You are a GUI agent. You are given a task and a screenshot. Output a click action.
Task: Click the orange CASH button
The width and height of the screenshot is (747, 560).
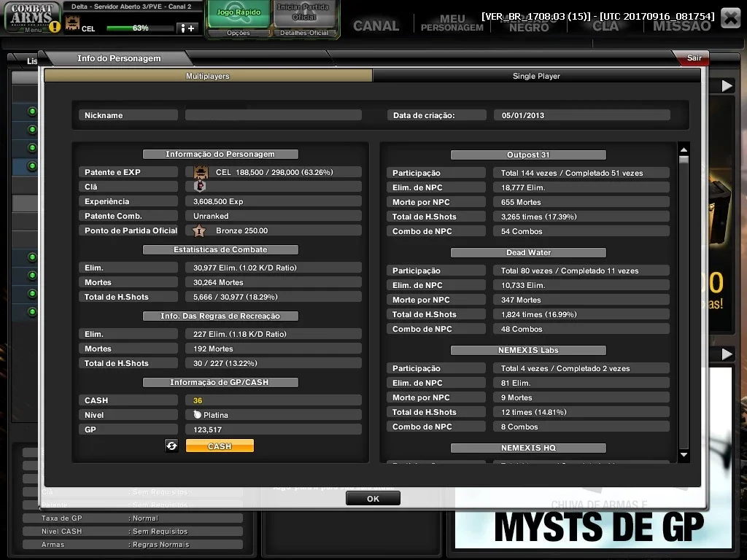point(220,446)
